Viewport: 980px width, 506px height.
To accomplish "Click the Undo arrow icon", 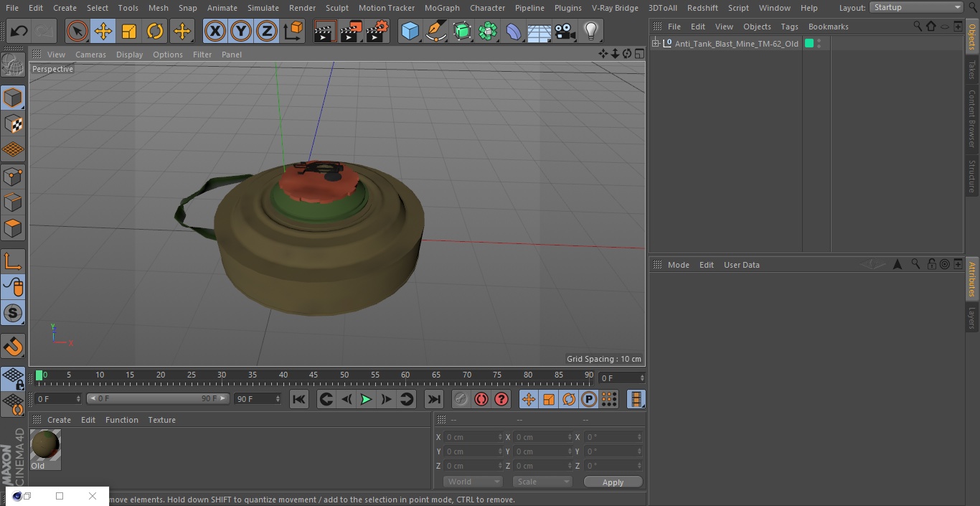I will [19, 31].
